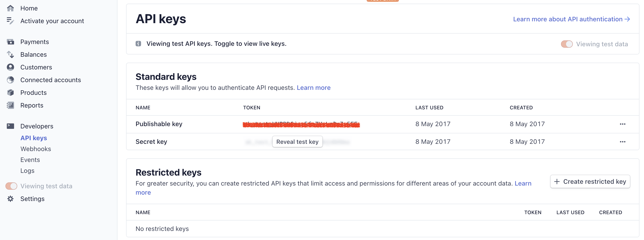Click the Secret key name cell
The height and width of the screenshot is (240, 644).
click(x=151, y=142)
